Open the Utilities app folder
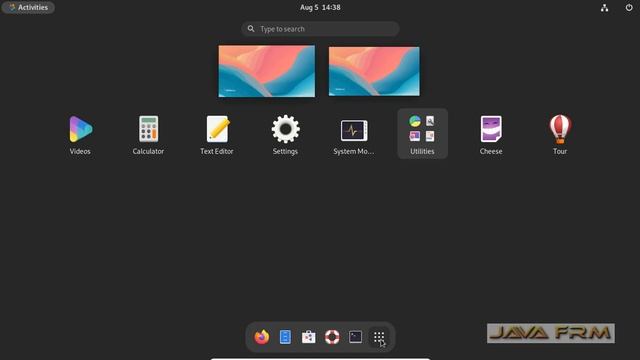The image size is (640, 360). coord(422,134)
